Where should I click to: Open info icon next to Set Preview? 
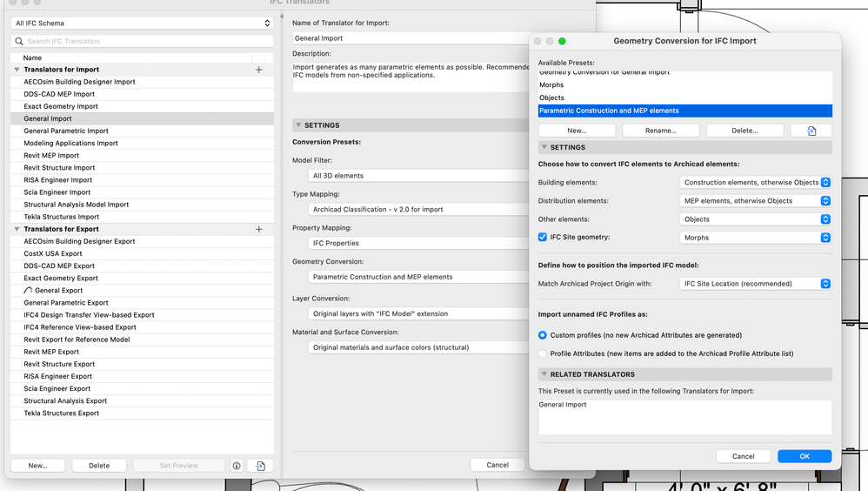pyautogui.click(x=237, y=466)
